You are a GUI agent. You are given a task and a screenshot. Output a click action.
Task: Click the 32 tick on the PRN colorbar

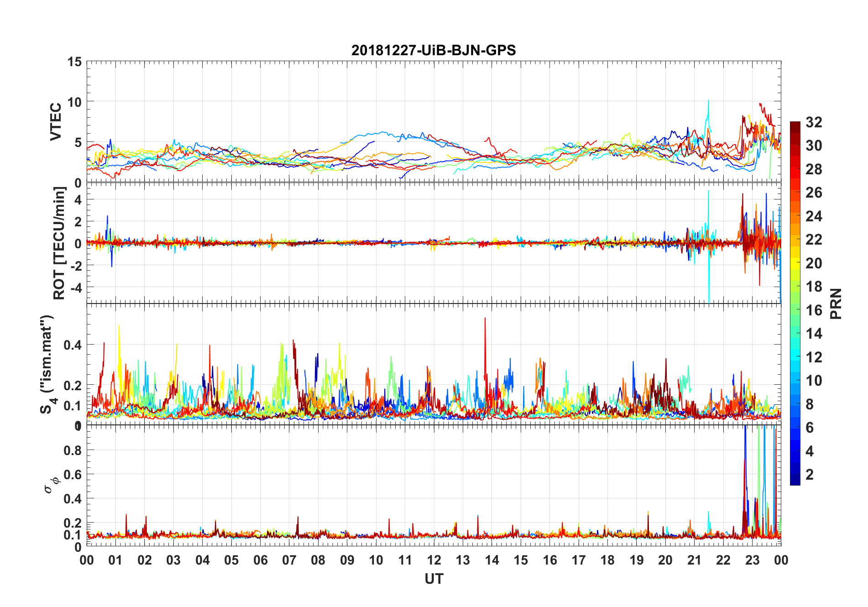(x=814, y=122)
